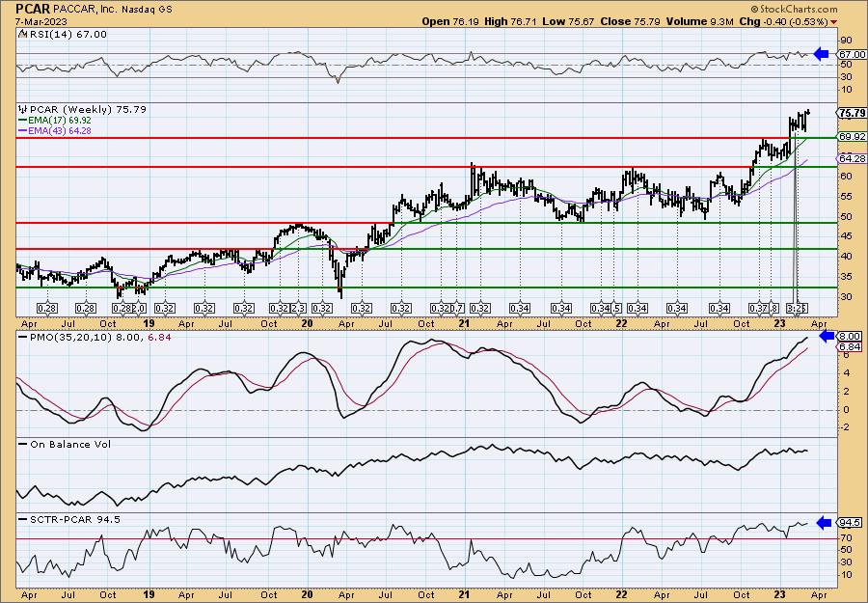This screenshot has height=603, width=868.
Task: Click year 21 on price panel time axis
Action: (x=464, y=323)
